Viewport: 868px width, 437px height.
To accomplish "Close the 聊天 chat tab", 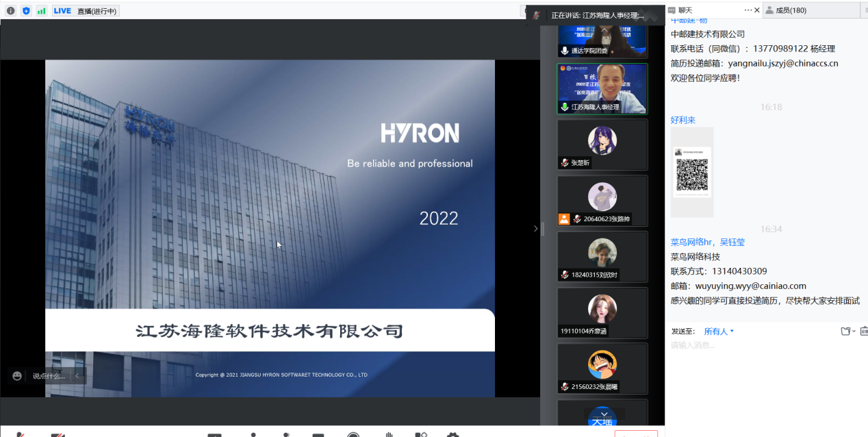I will click(757, 10).
